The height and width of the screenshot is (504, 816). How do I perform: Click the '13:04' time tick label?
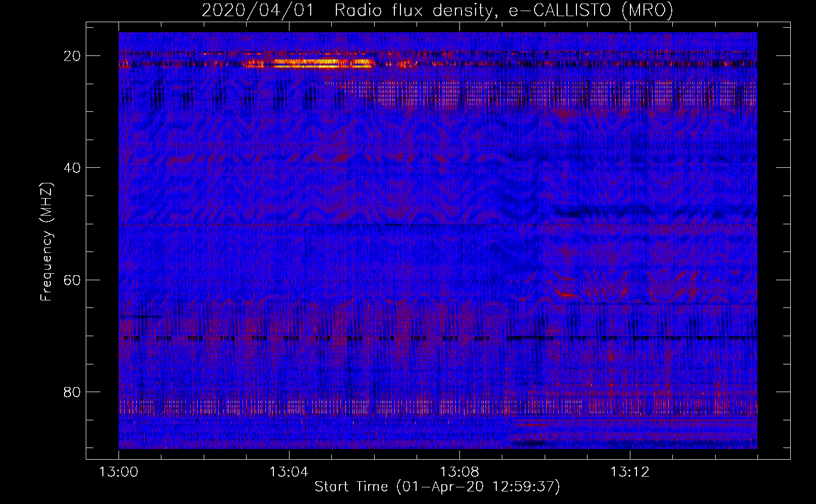pyautogui.click(x=288, y=472)
